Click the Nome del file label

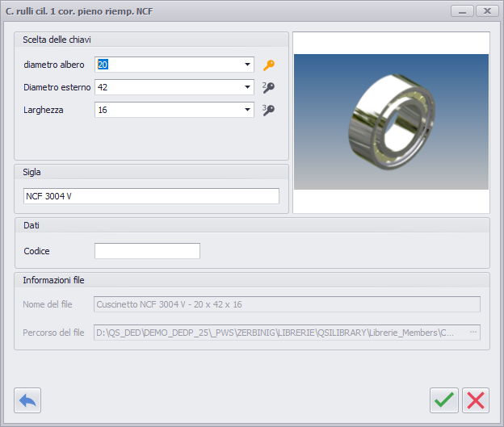(x=48, y=304)
